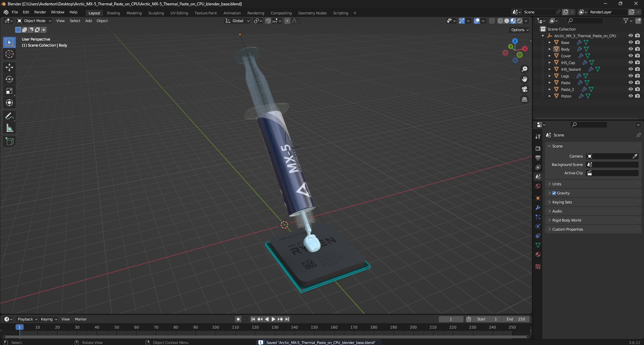Toggle visibility of the Piston object
Viewport: 644px width, 345px height.
click(x=631, y=96)
